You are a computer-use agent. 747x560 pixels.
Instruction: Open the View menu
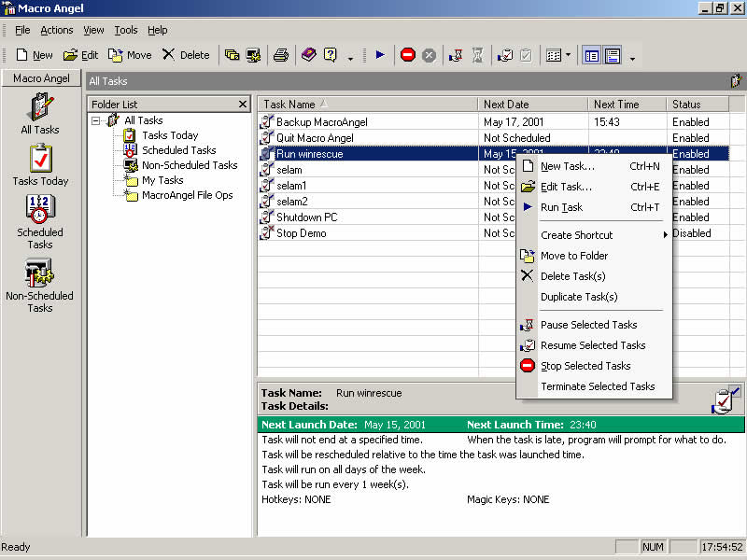coord(93,30)
